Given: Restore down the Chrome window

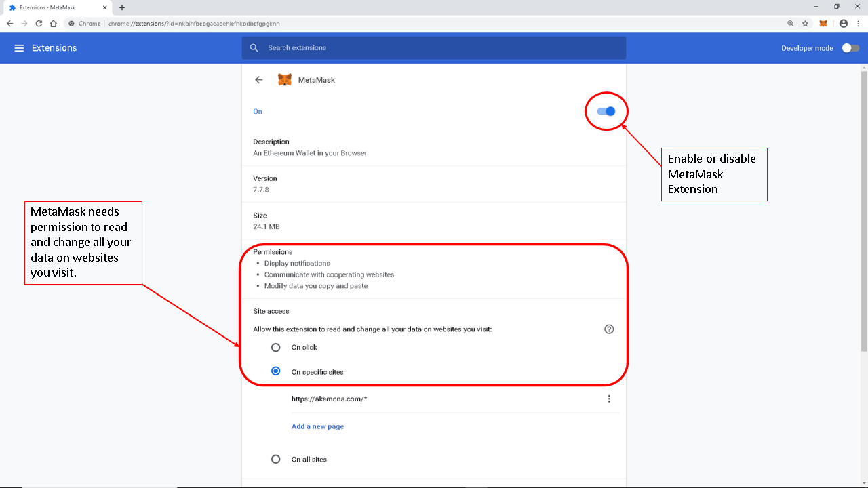Looking at the screenshot, I should pos(837,7).
